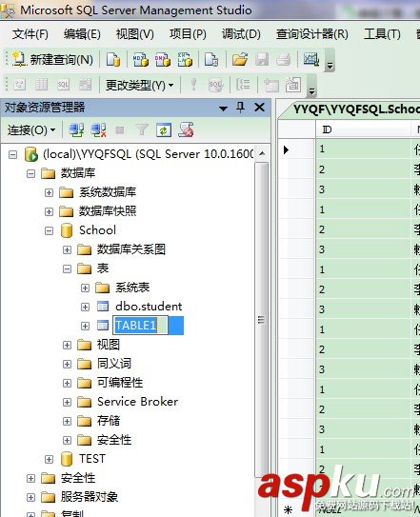The width and height of the screenshot is (420, 517).
Task: Open the Connect dropdown in Object Explorer
Action: tap(31, 130)
